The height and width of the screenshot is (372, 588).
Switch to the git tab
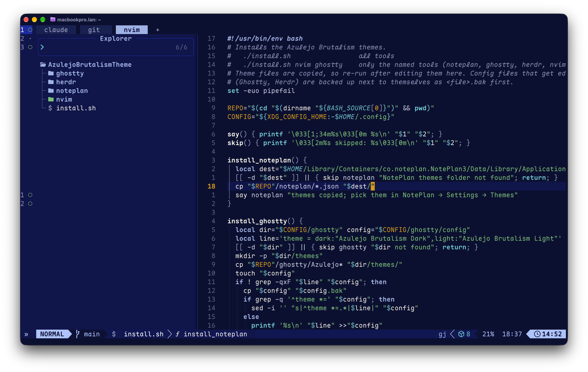tap(94, 30)
